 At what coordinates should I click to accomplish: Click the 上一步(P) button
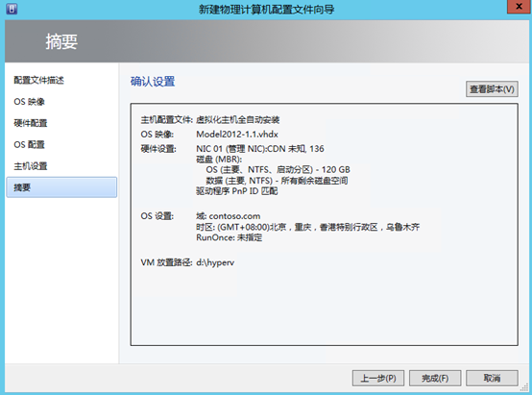(378, 378)
